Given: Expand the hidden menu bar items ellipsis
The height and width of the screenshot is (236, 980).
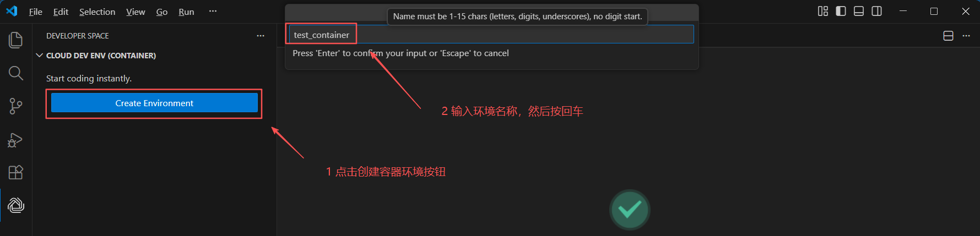Looking at the screenshot, I should pyautogui.click(x=213, y=11).
